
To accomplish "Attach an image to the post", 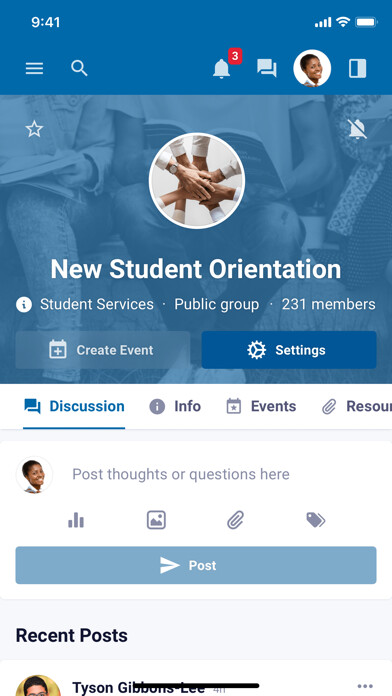I will point(156,520).
